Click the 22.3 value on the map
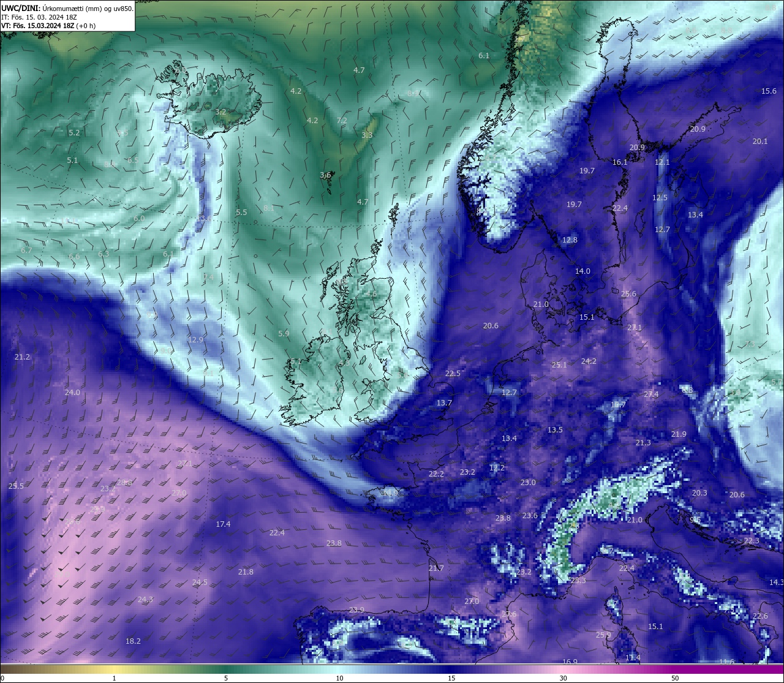784x683 pixels. (x=752, y=541)
